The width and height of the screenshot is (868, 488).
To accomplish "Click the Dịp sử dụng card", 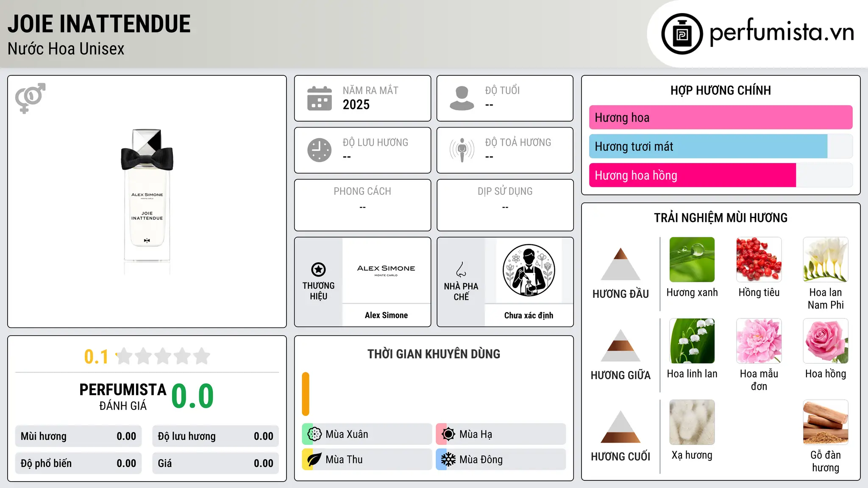I will (x=505, y=205).
